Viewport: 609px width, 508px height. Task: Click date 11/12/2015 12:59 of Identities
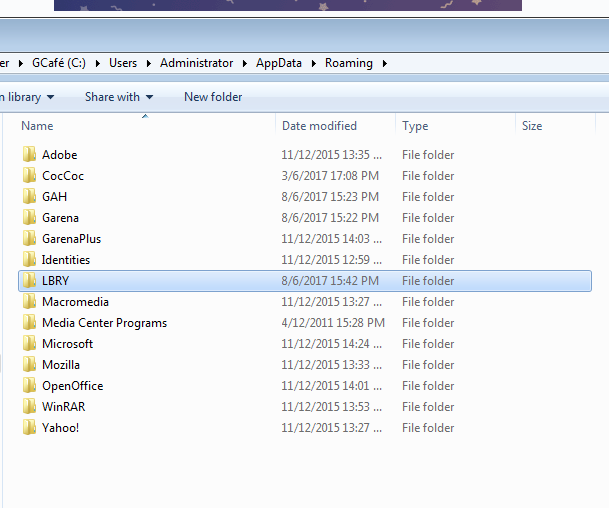pos(331,259)
